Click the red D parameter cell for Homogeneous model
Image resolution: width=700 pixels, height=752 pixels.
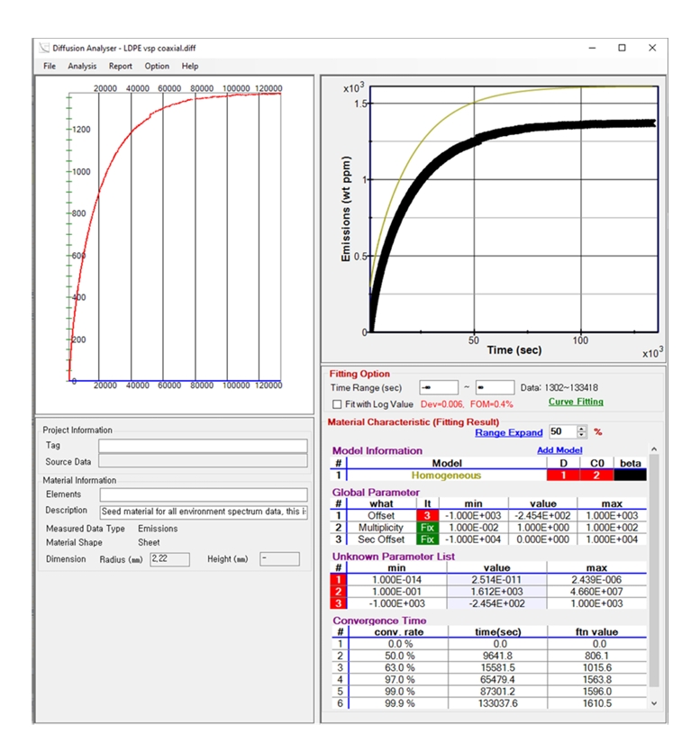563,475
